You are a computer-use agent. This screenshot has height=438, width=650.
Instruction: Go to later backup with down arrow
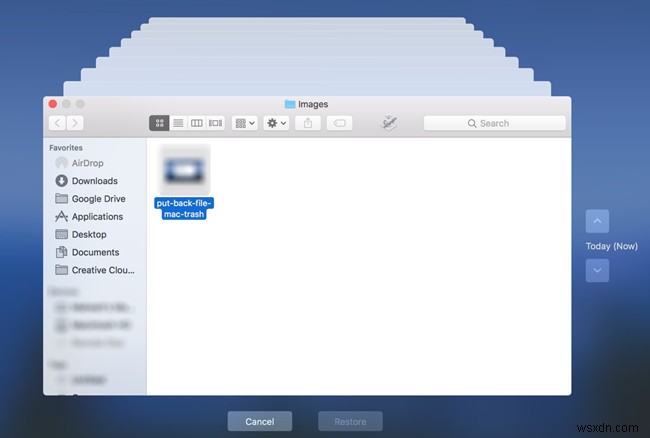tap(597, 271)
